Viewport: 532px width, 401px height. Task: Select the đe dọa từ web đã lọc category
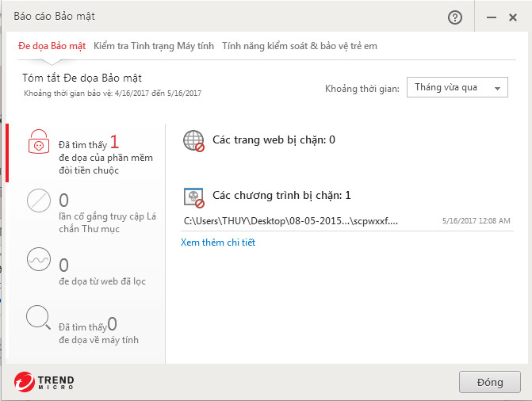[101, 272]
